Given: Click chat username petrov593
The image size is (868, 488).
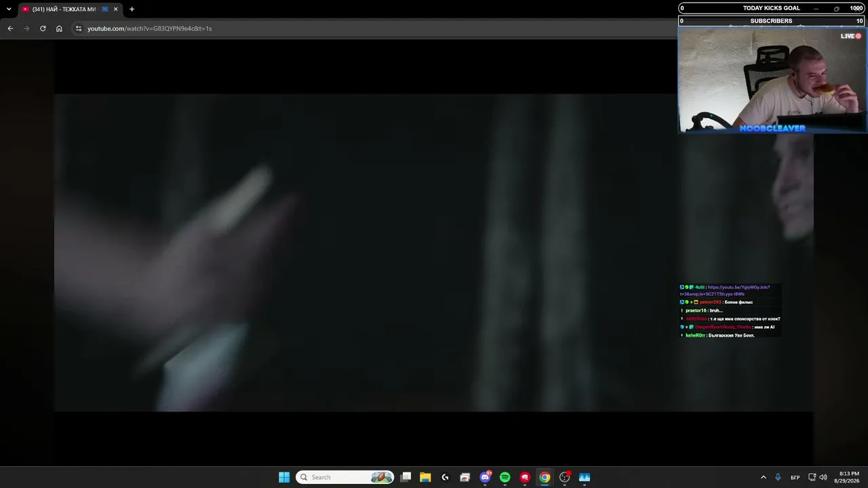Looking at the screenshot, I should [711, 302].
